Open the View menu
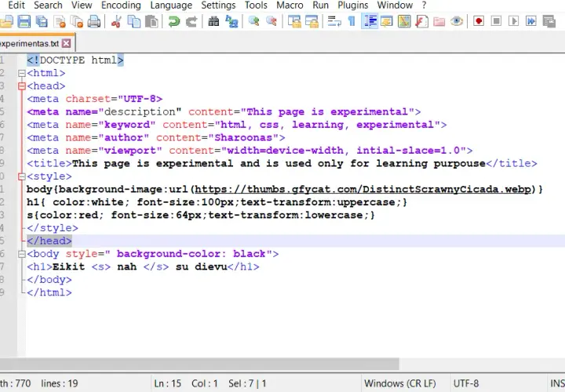 (x=82, y=5)
